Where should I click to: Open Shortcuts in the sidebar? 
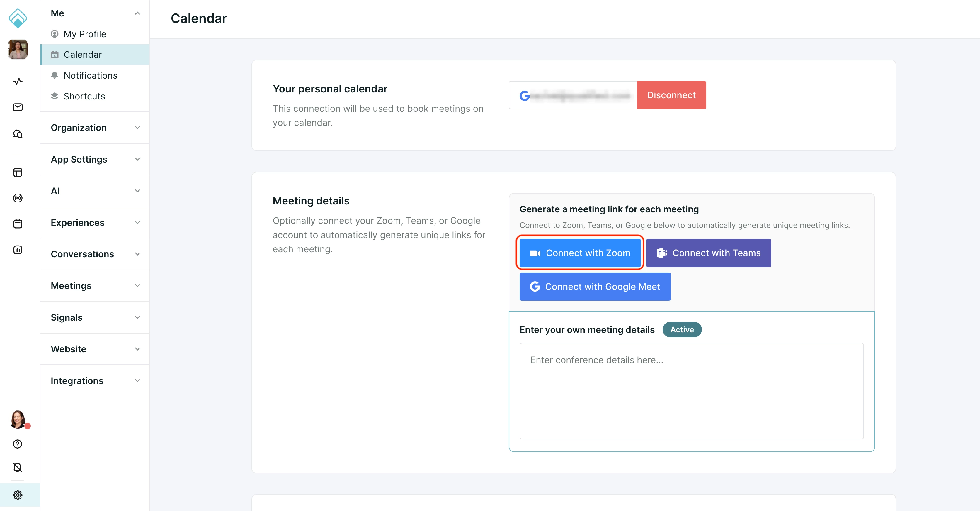pos(84,96)
